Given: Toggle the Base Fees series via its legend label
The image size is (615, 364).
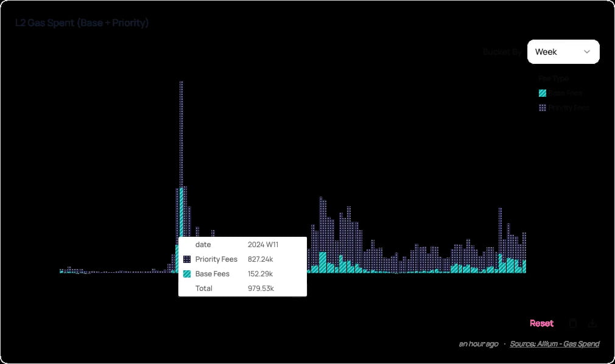Looking at the screenshot, I should [x=565, y=93].
